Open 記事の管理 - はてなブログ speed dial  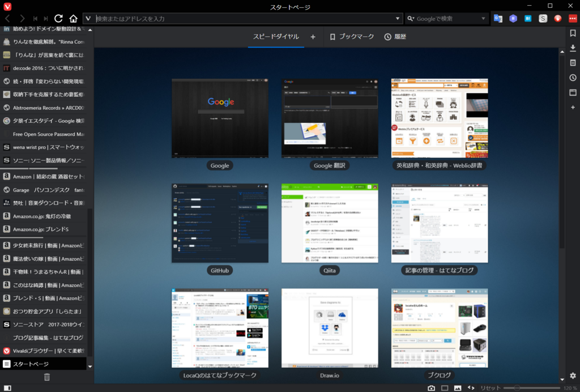[440, 223]
